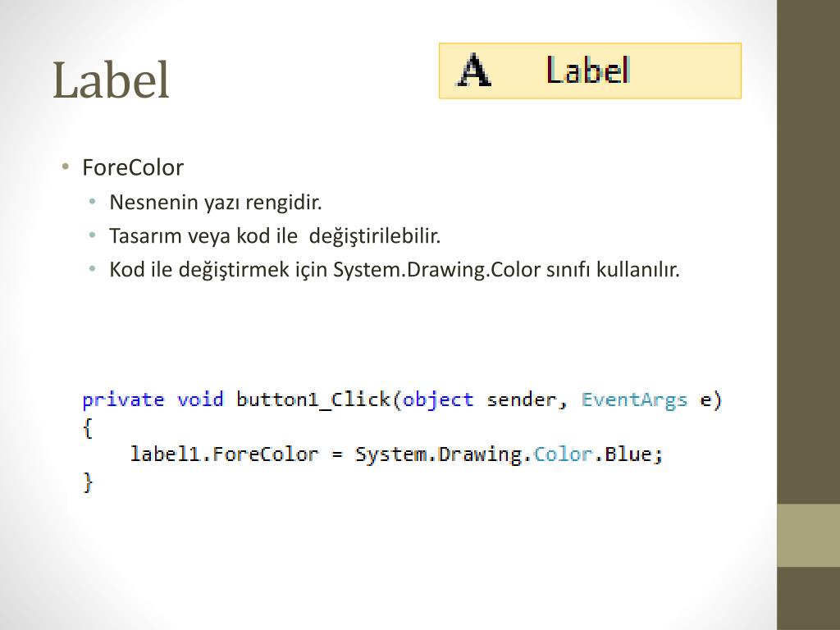This screenshot has height=630, width=840.
Task: Click the bold A Label toolbox icon
Action: (473, 71)
